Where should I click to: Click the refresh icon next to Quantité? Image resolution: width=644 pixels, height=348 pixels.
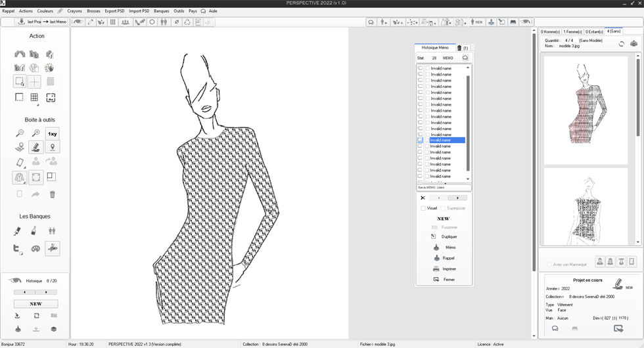tap(622, 44)
